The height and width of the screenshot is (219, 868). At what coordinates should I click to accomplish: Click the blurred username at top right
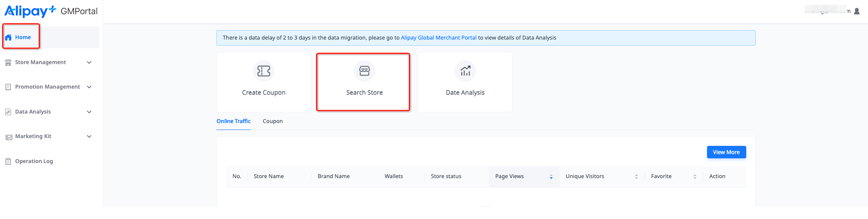827,10
